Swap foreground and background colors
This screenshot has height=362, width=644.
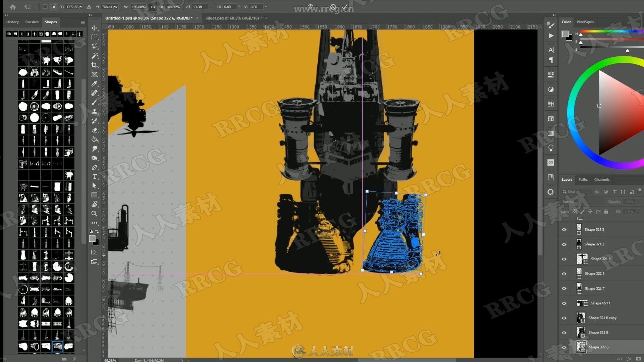pos(97,231)
